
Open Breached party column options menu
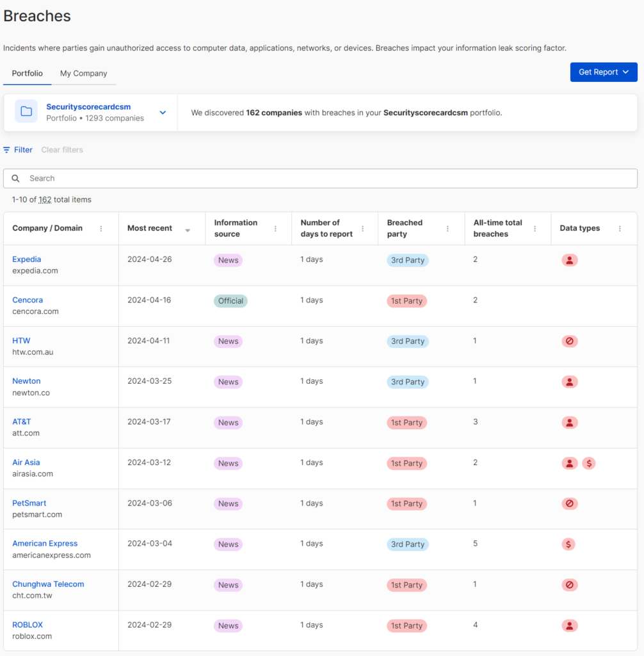click(x=447, y=229)
